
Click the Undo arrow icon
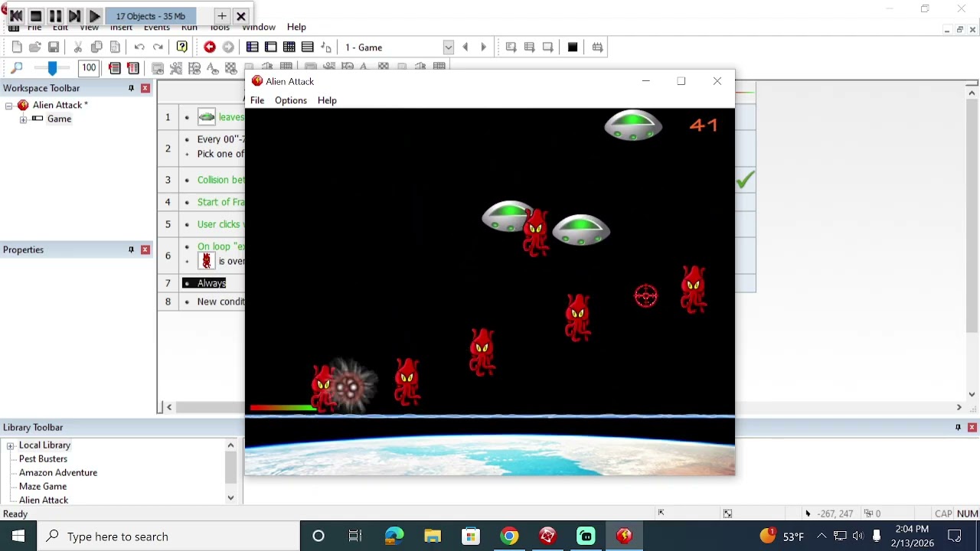[x=139, y=47]
